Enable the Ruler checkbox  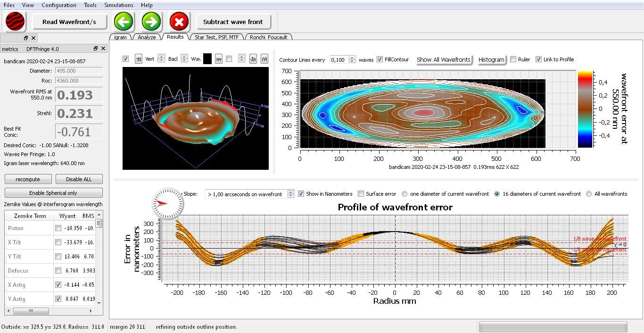(513, 59)
